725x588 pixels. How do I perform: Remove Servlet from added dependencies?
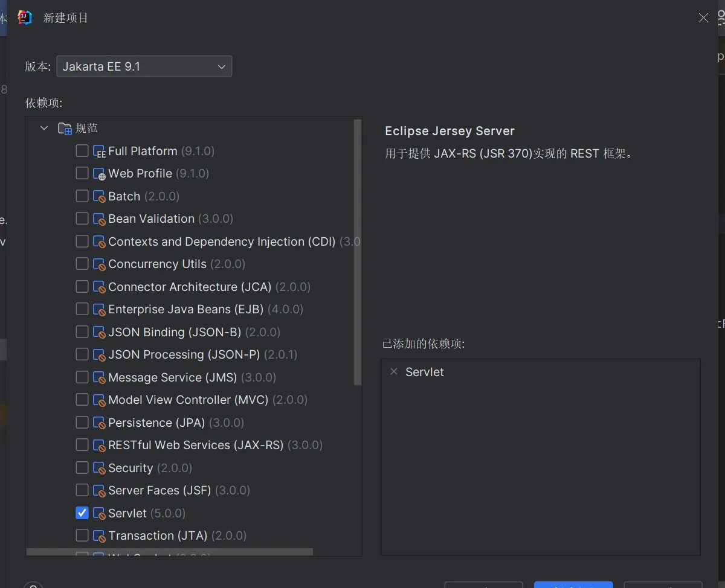point(394,371)
